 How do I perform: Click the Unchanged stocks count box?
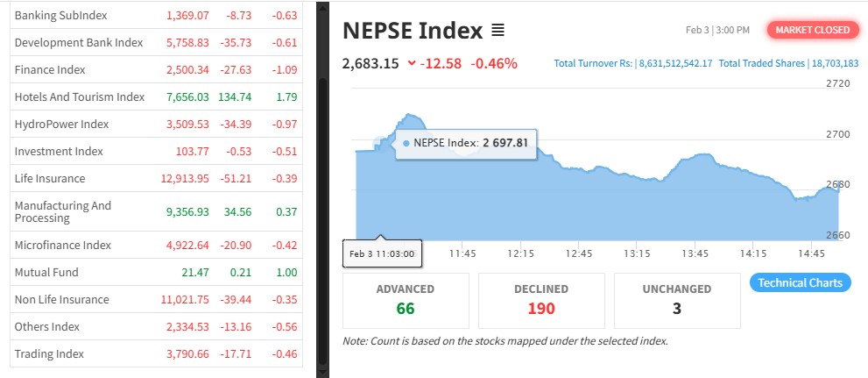[677, 298]
